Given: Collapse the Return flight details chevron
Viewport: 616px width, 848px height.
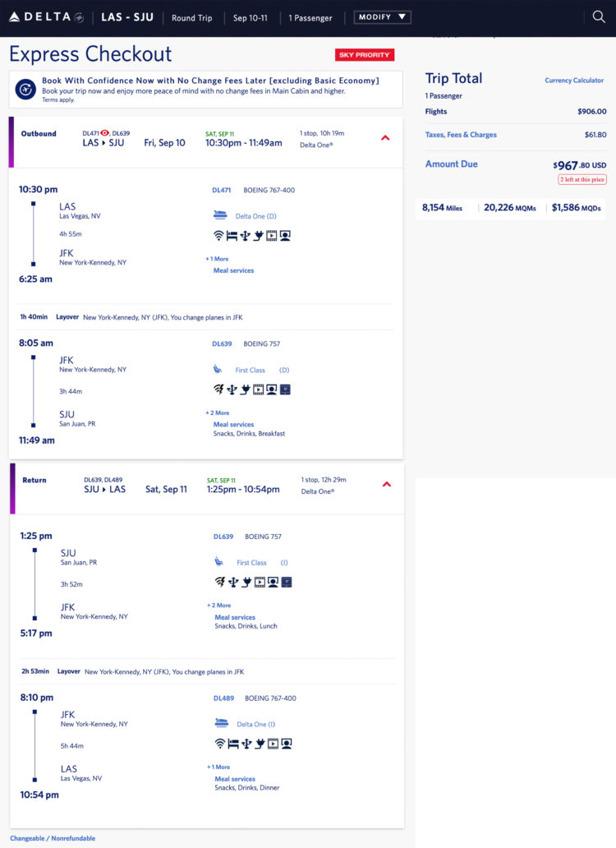Looking at the screenshot, I should (x=386, y=484).
